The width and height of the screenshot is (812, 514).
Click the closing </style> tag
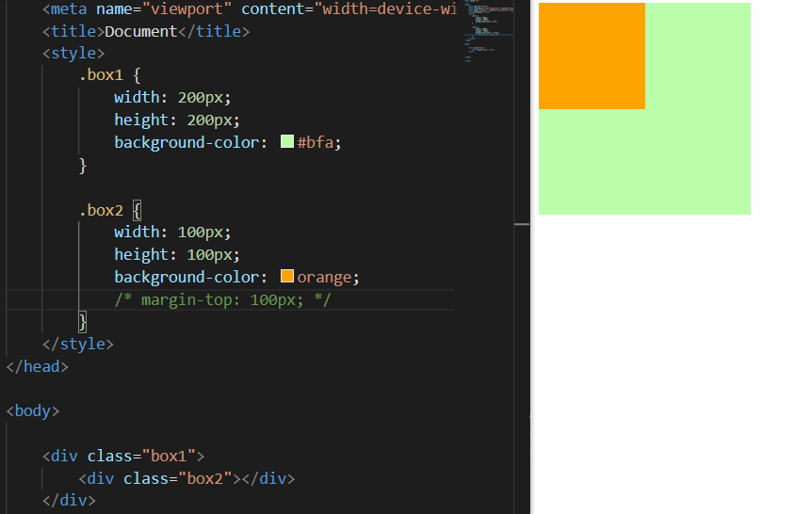(77, 345)
